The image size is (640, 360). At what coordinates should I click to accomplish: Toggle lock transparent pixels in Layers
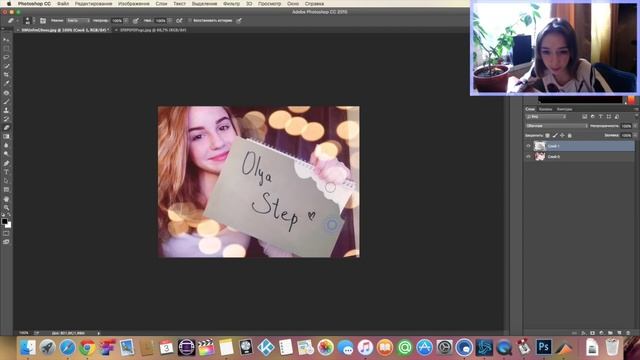click(x=547, y=135)
